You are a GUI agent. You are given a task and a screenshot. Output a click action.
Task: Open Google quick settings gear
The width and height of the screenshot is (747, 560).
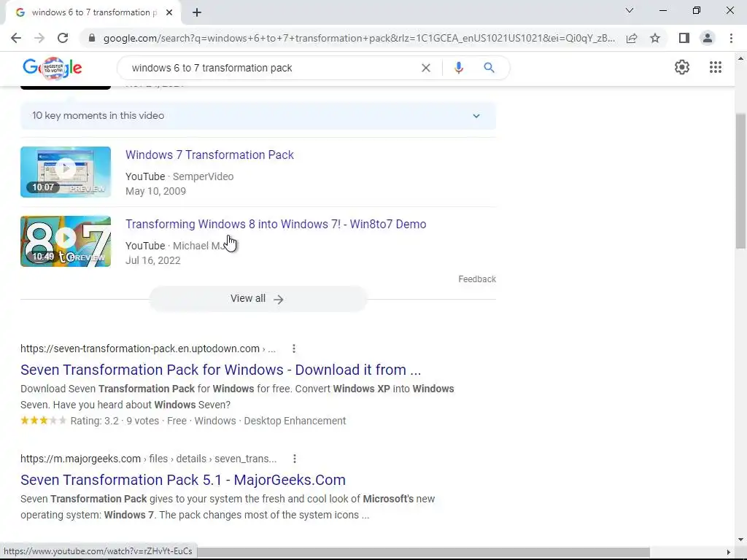point(682,67)
